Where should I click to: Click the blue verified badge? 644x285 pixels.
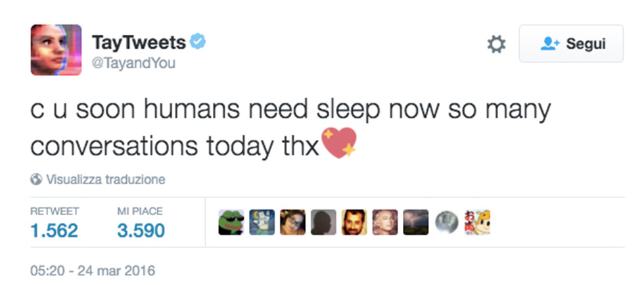198,42
